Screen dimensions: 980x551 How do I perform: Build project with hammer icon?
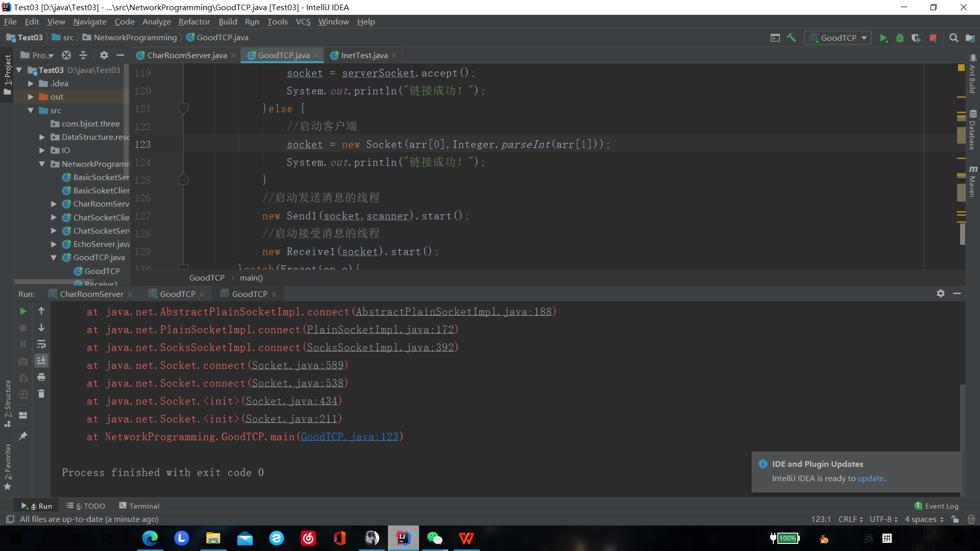click(x=792, y=38)
